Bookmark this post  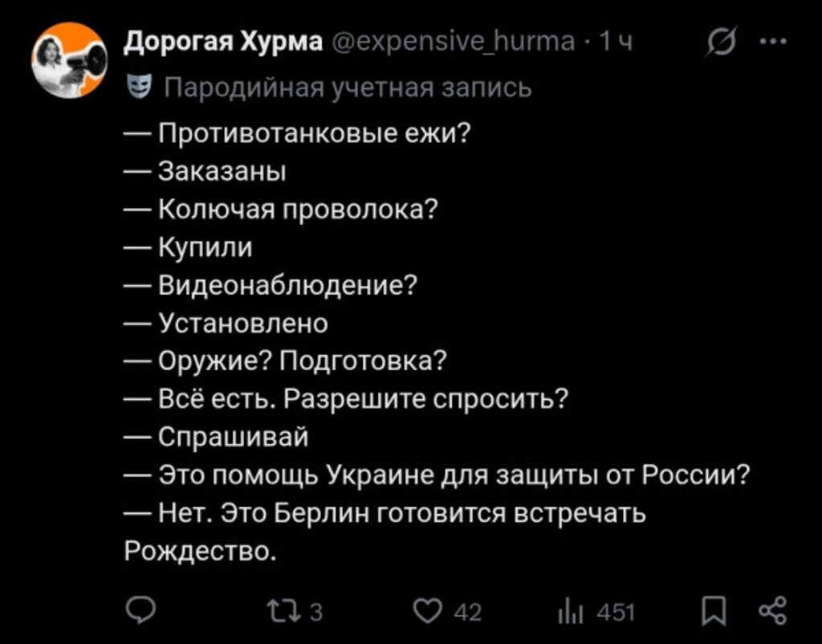coord(712,613)
